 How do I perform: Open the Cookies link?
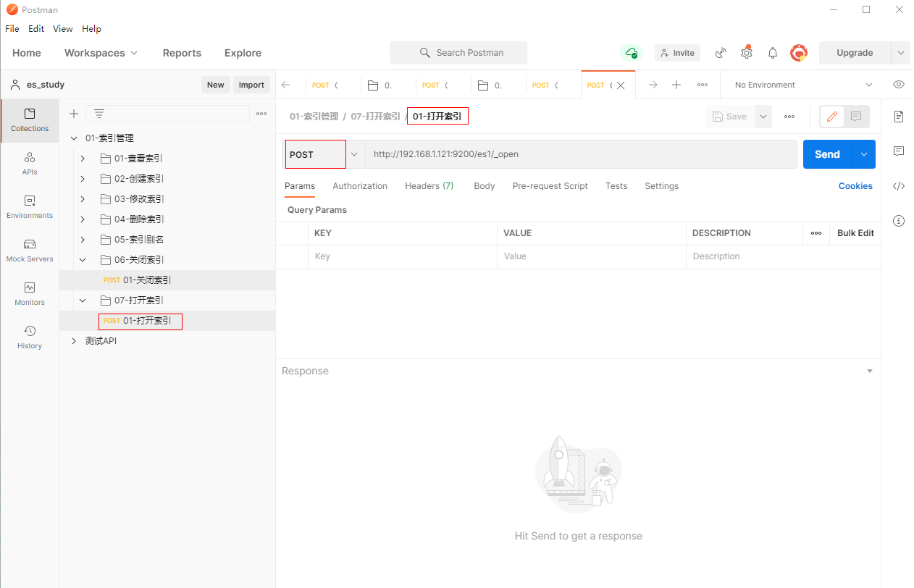(x=855, y=186)
